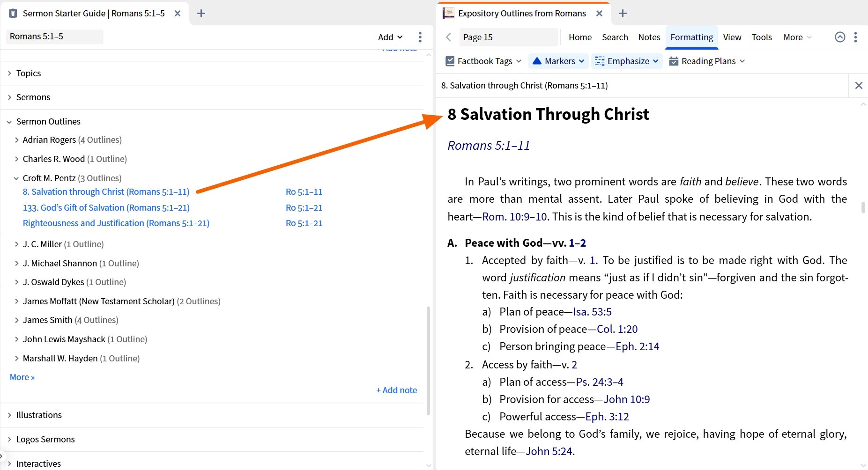This screenshot has width=868, height=470.
Task: Click the Markers triangle icon
Action: [537, 61]
